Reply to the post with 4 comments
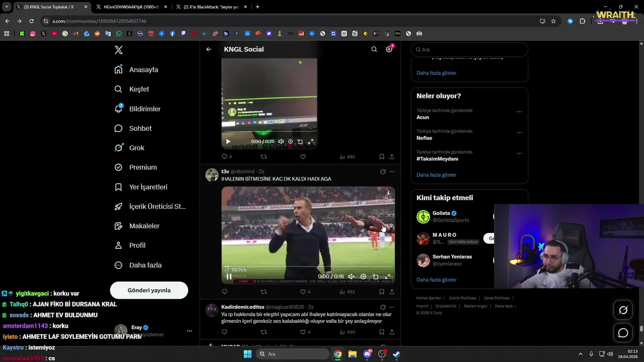644x362 pixels. [x=226, y=157]
